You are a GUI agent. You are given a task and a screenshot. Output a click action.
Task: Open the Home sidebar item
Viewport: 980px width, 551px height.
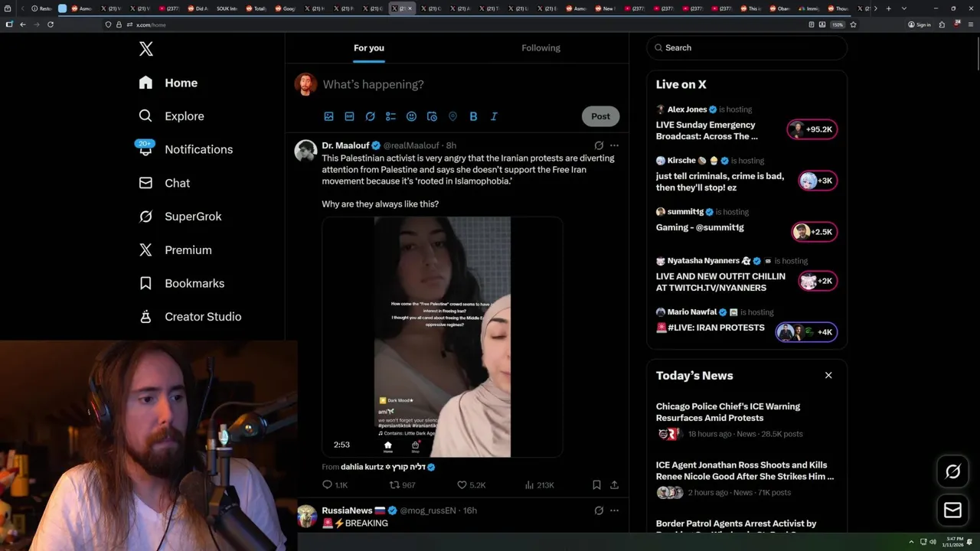pos(168,83)
